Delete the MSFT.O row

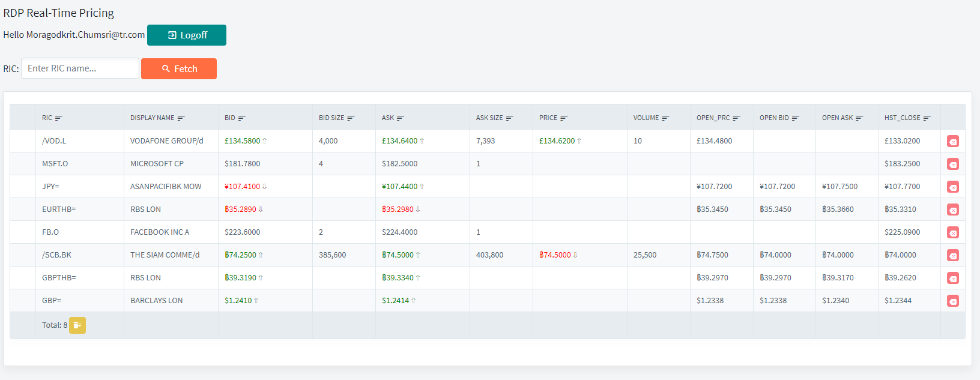point(953,164)
